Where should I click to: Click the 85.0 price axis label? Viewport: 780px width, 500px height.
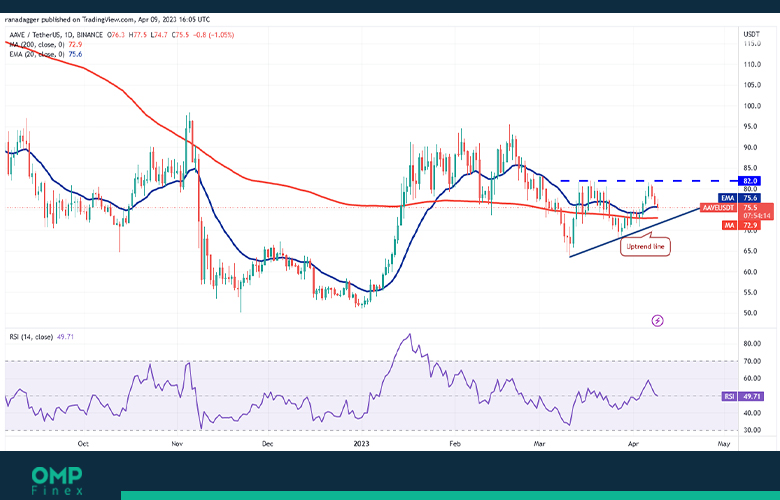click(x=752, y=168)
